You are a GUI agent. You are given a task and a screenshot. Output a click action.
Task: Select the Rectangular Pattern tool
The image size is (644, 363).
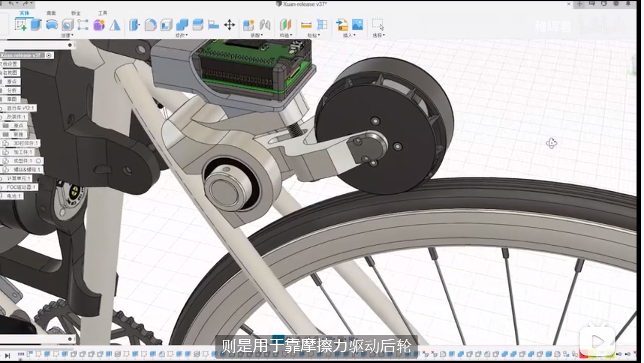83,25
